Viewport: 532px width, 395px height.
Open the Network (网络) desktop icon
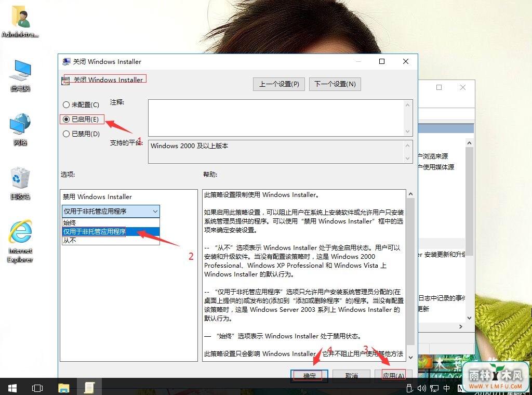(x=20, y=129)
